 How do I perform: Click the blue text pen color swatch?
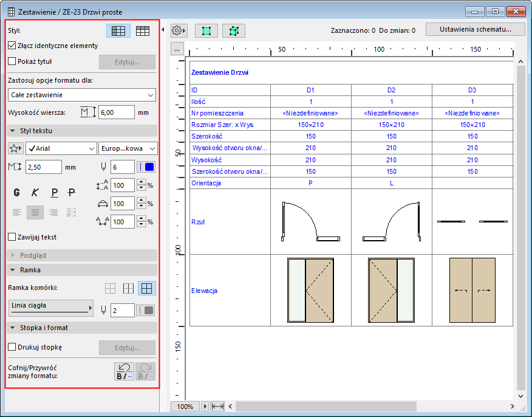[146, 167]
